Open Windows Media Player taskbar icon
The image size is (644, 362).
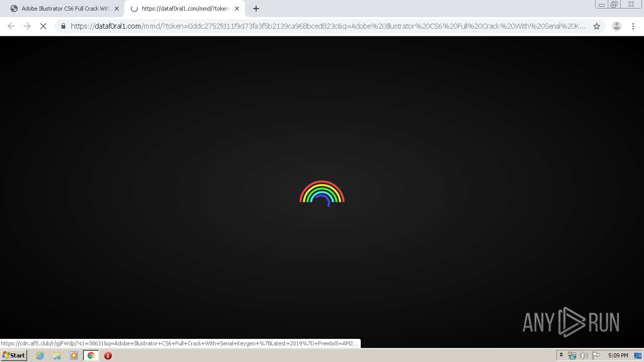point(74,355)
